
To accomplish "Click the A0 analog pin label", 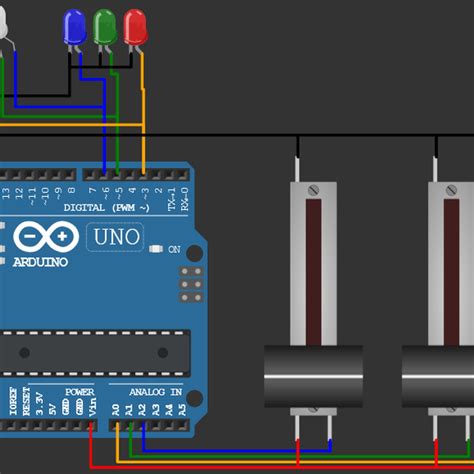I will [x=115, y=410].
